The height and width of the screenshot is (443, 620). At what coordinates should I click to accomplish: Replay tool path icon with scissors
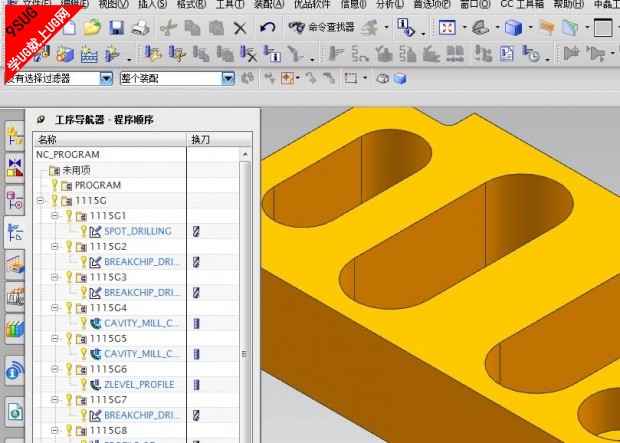pos(177,53)
